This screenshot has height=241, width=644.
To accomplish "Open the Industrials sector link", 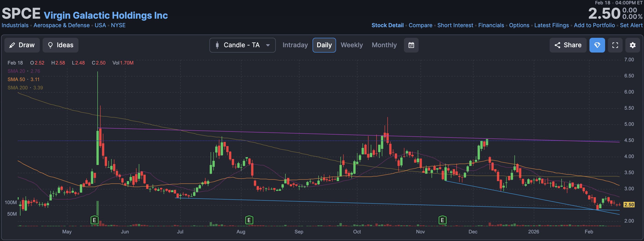I will 15,25.
